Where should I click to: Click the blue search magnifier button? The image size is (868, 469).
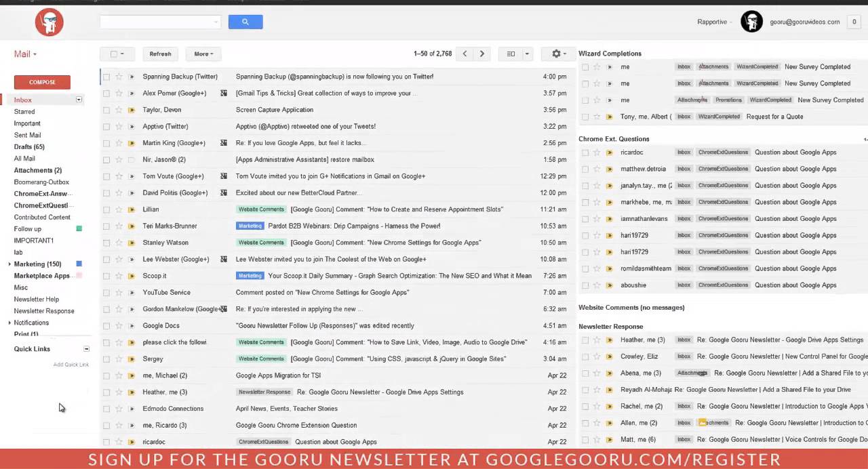[x=245, y=22]
